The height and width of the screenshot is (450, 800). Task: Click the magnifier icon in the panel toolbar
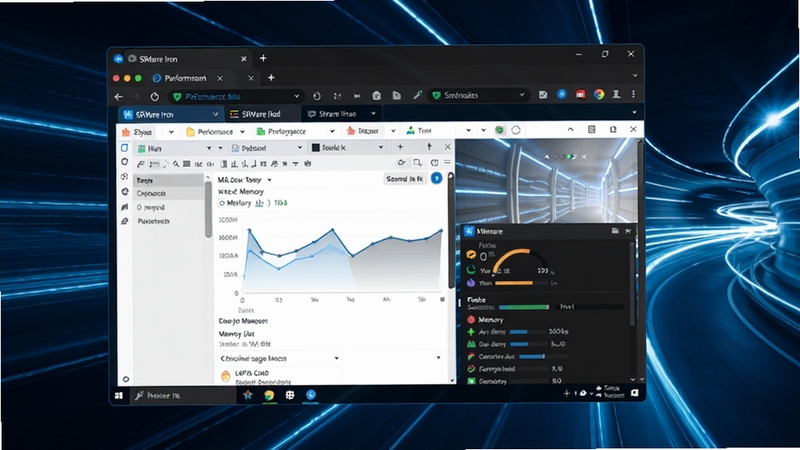point(417,163)
